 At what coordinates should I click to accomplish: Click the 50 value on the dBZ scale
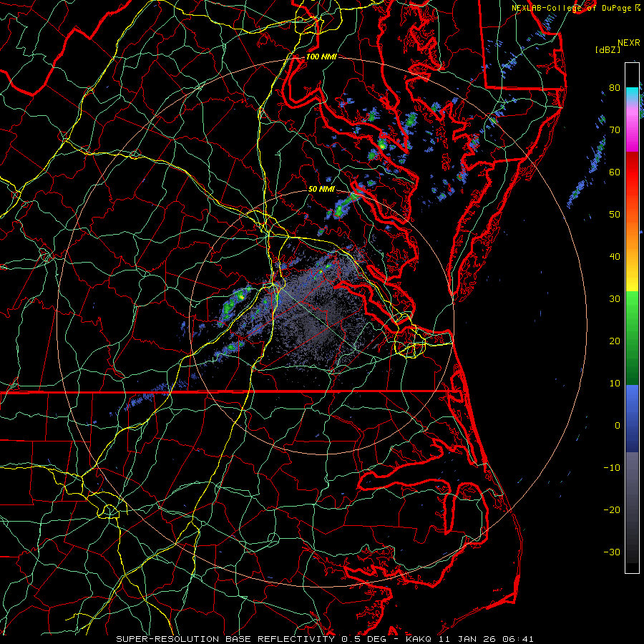click(x=615, y=215)
